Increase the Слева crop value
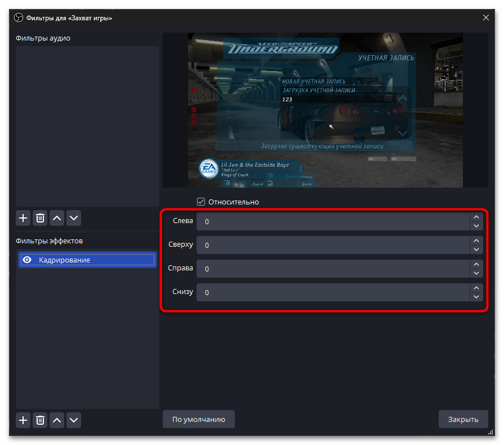Screen dimensions: 504x445 476,217
